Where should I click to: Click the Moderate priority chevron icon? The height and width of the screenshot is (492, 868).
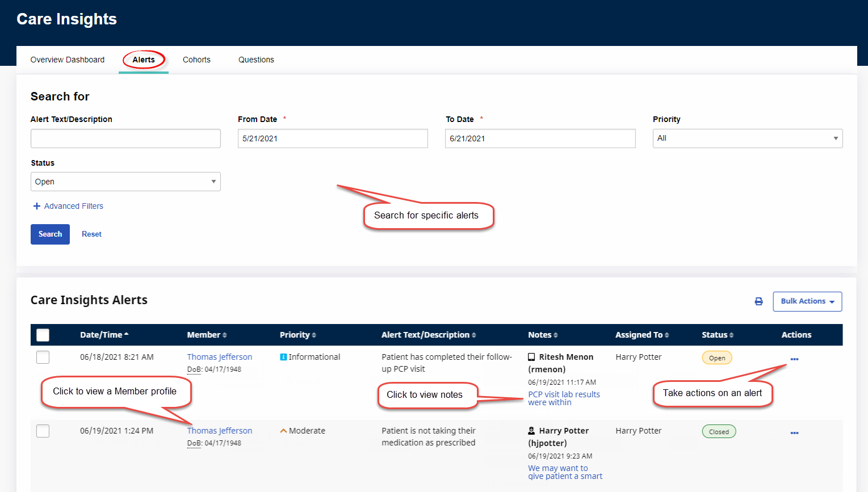tap(283, 431)
